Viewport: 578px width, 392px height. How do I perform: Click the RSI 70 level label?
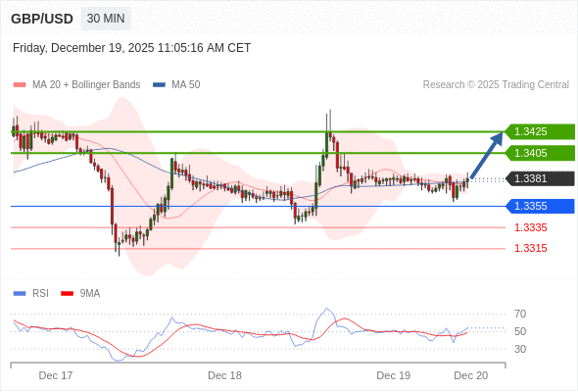(520, 315)
